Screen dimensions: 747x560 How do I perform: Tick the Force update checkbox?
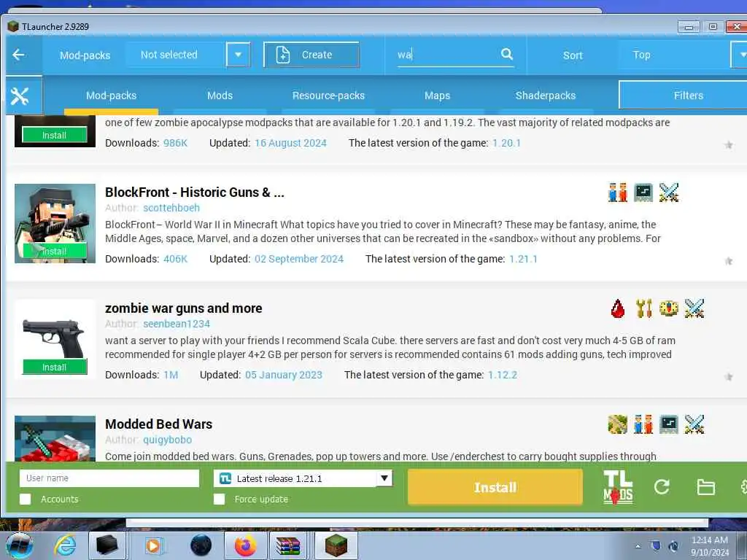point(219,499)
